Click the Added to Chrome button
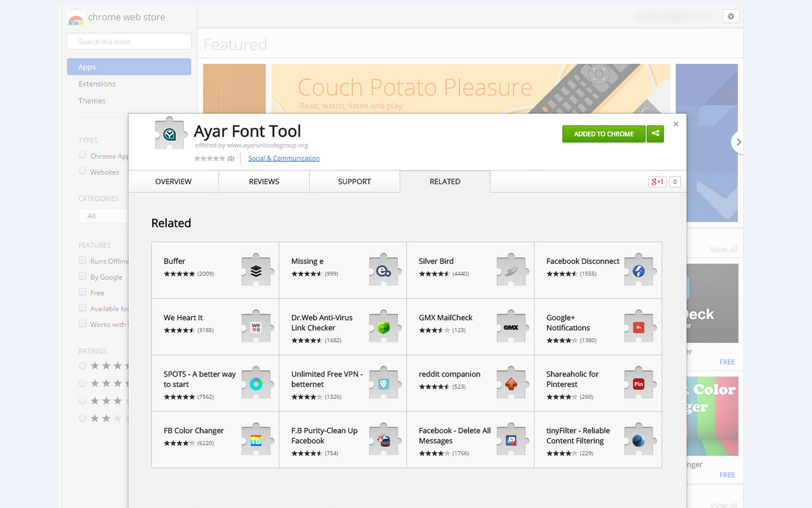Viewport: 812px width, 508px height. tap(604, 134)
